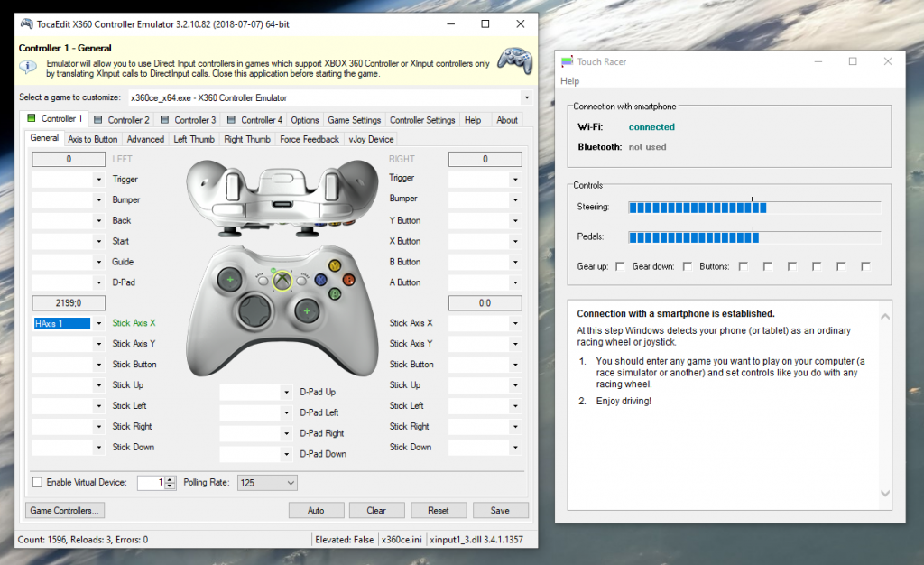Open the Force Feedback tab
924x565 pixels.
click(x=310, y=139)
